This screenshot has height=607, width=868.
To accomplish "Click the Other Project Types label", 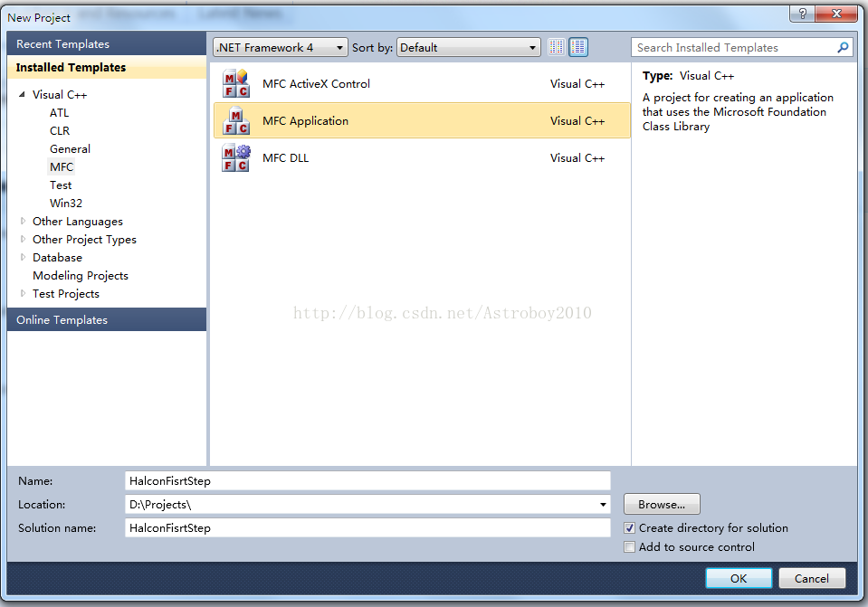I will 84,240.
